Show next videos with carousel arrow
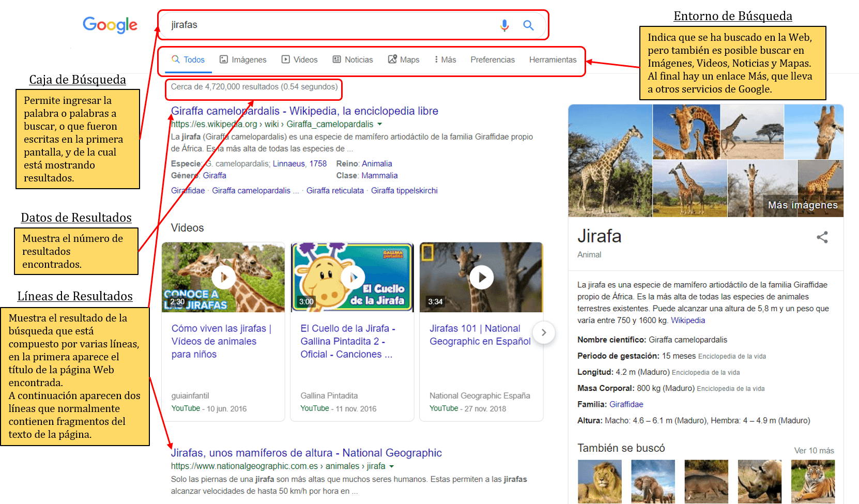Screen dimensions: 859x504 (x=543, y=332)
